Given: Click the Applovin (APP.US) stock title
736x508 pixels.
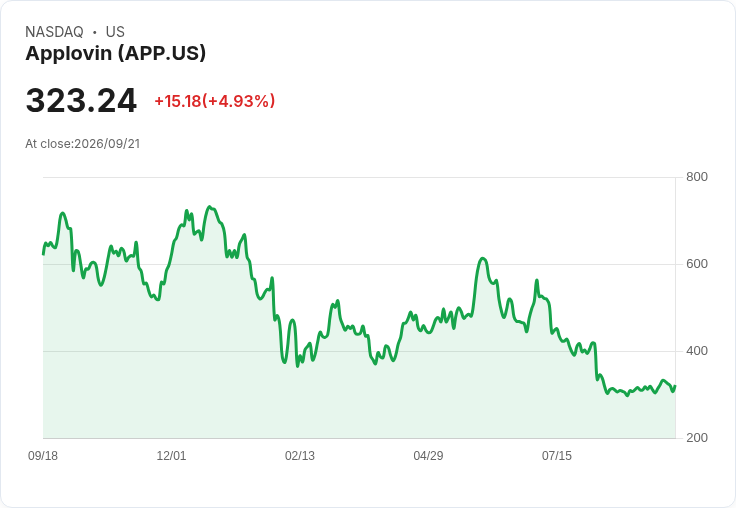Looking at the screenshot, I should [115, 53].
